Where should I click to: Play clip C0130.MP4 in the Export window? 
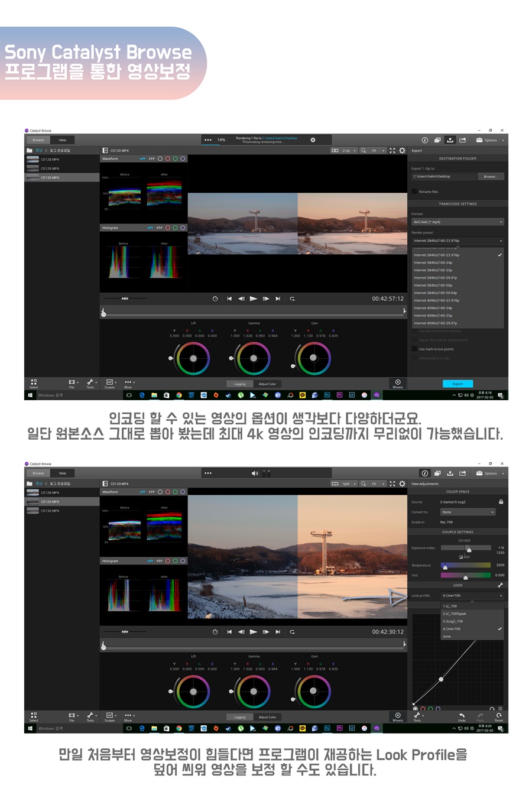point(253,299)
